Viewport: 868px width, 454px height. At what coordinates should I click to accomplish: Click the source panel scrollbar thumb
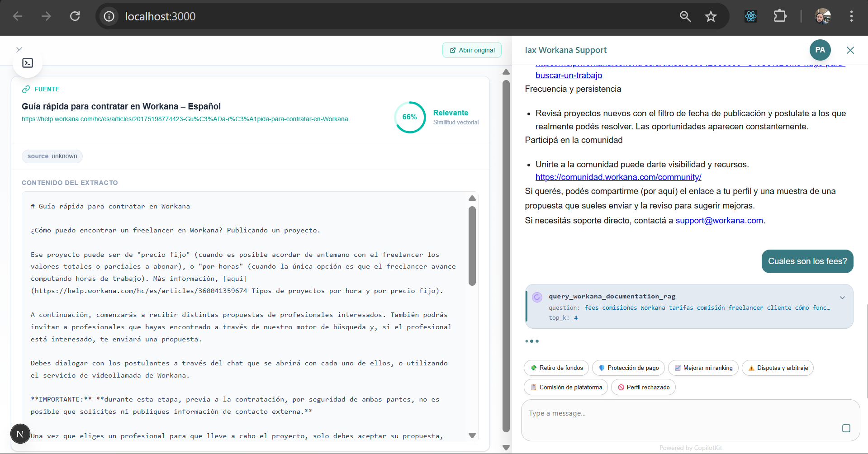point(506,256)
